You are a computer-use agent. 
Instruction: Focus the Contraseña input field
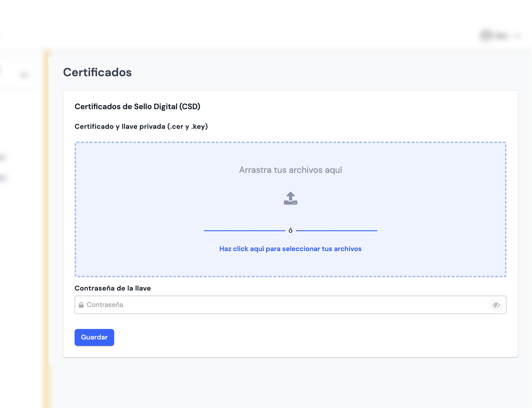coord(284,305)
